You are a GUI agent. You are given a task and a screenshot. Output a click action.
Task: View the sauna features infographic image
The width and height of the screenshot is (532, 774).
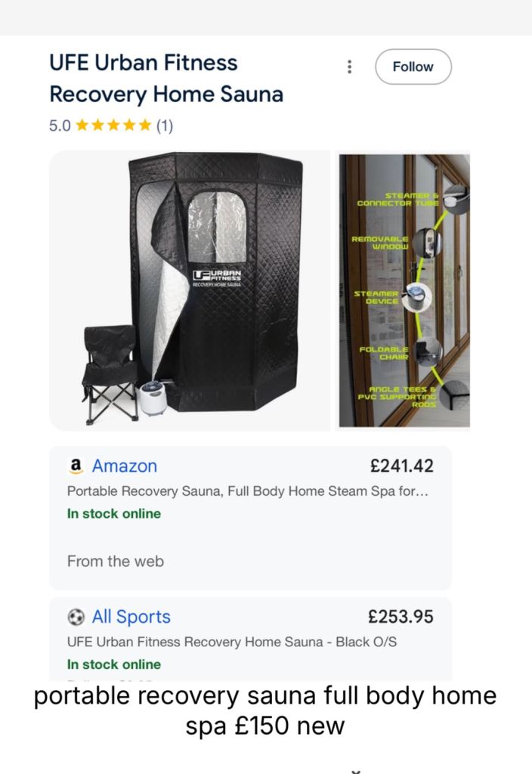(404, 290)
